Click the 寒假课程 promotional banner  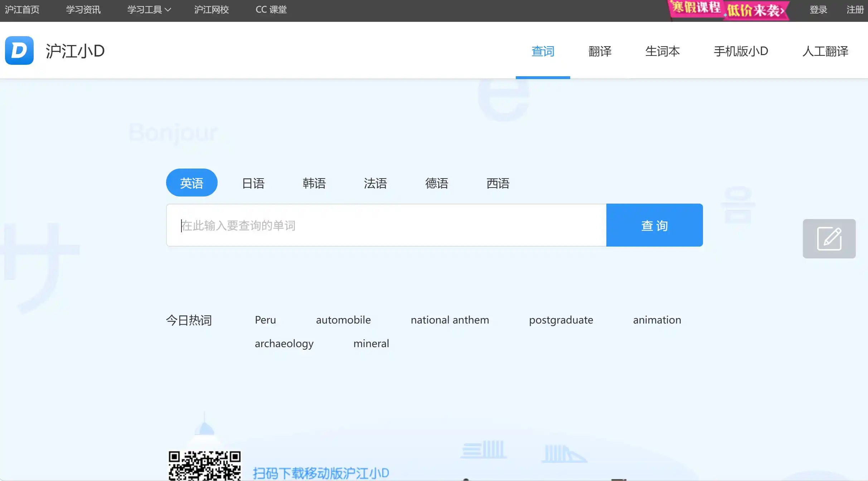pyautogui.click(x=728, y=10)
